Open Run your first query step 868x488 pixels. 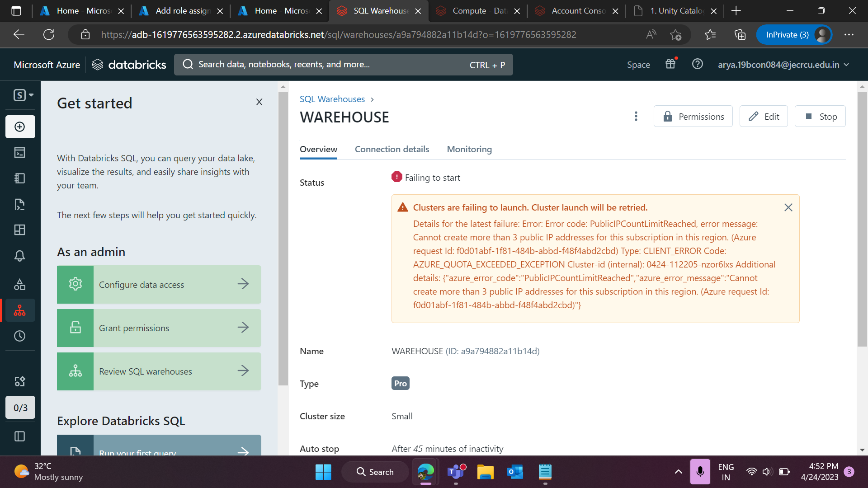(159, 446)
